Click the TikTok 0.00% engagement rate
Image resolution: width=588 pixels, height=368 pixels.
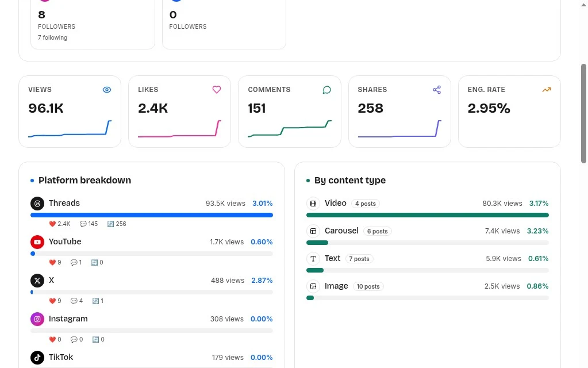pos(262,358)
